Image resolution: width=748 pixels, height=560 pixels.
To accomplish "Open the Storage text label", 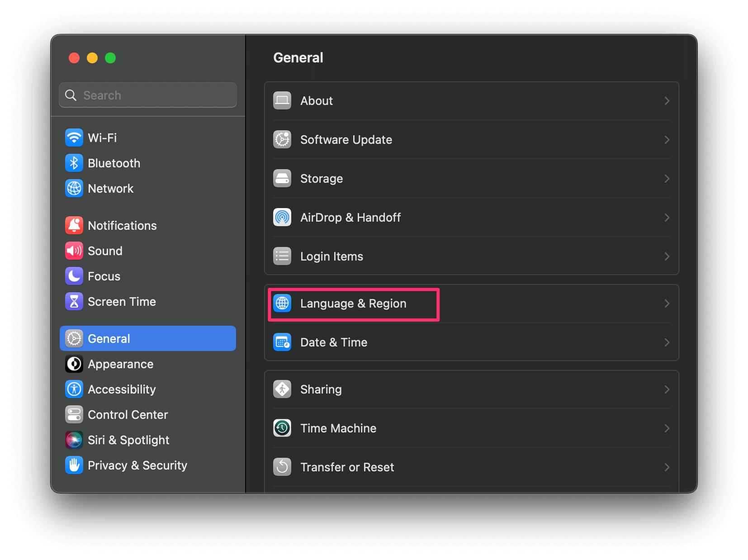I will pos(322,179).
